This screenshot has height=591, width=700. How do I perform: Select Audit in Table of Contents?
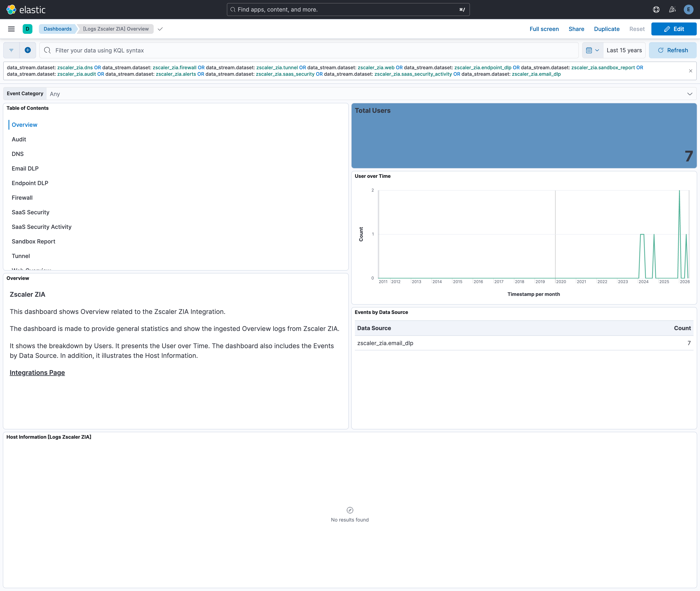(19, 139)
